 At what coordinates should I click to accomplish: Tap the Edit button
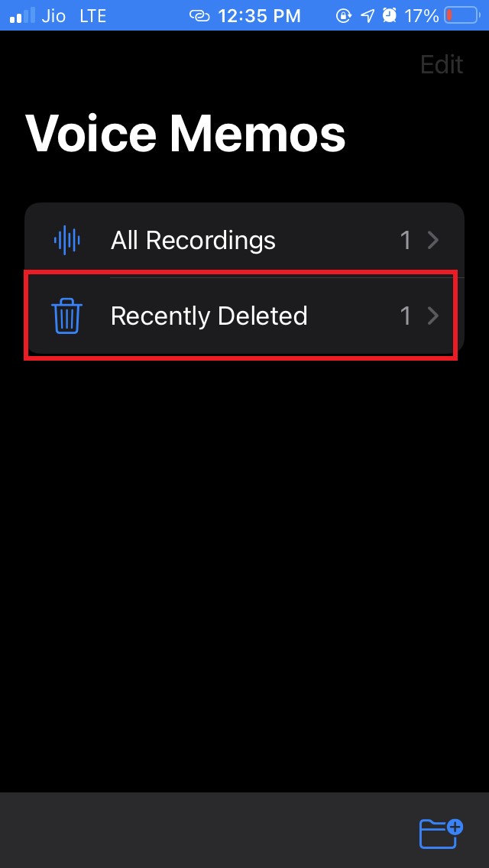pos(442,65)
